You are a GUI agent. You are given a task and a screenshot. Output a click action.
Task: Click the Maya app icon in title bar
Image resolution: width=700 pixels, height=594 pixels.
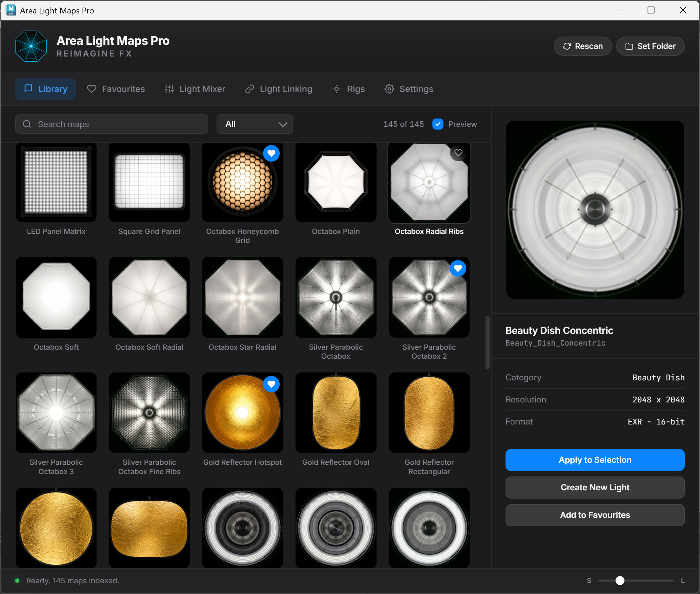click(x=10, y=10)
